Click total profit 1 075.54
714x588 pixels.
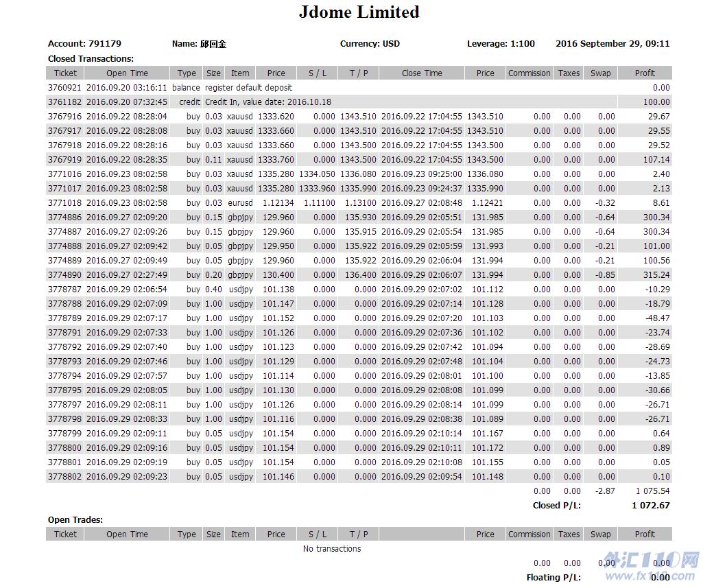tap(652, 491)
